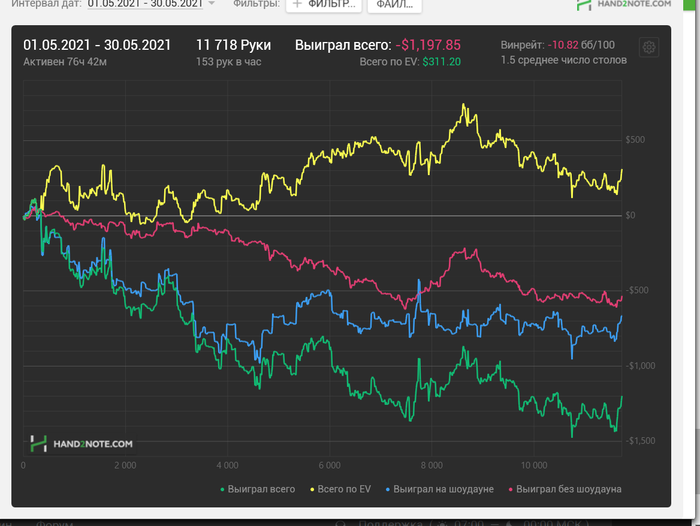Screen dimensions: 700x526
Task: Click the '153 рук в час' text
Action: click(x=229, y=62)
